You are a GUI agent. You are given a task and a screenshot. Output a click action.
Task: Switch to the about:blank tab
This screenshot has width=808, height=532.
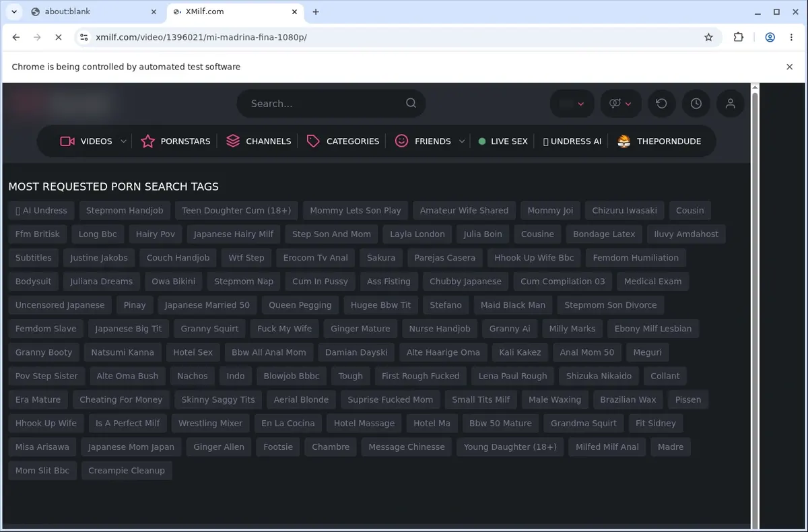pyautogui.click(x=94, y=11)
